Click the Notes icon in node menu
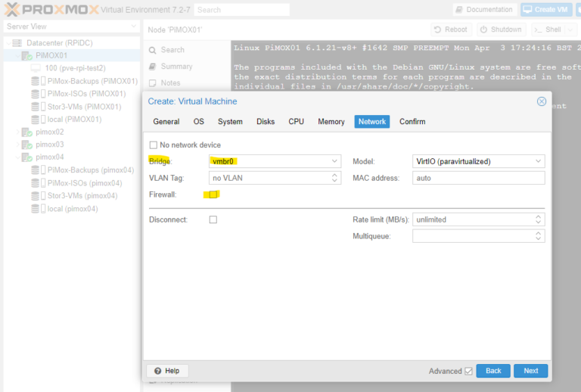The image size is (581, 392). click(152, 83)
